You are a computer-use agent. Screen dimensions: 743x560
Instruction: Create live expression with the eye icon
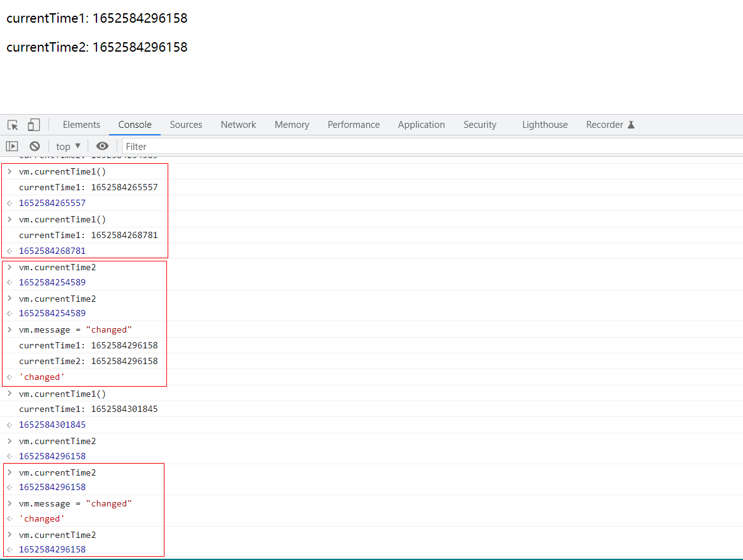coord(102,146)
